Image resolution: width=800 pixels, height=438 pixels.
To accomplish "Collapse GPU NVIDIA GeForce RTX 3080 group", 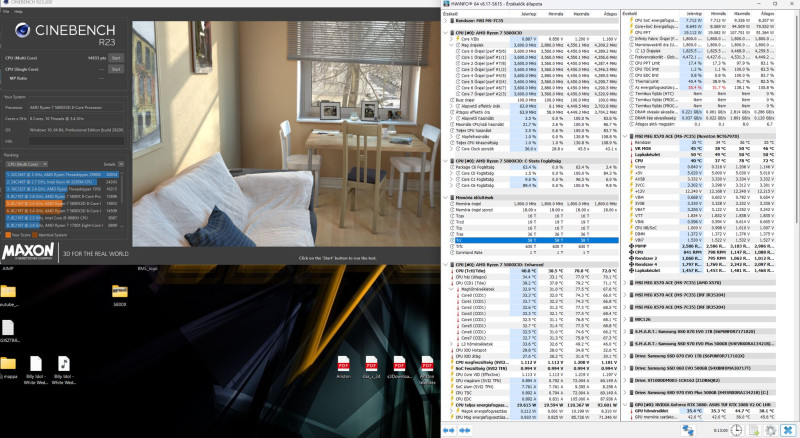I will tap(626, 405).
